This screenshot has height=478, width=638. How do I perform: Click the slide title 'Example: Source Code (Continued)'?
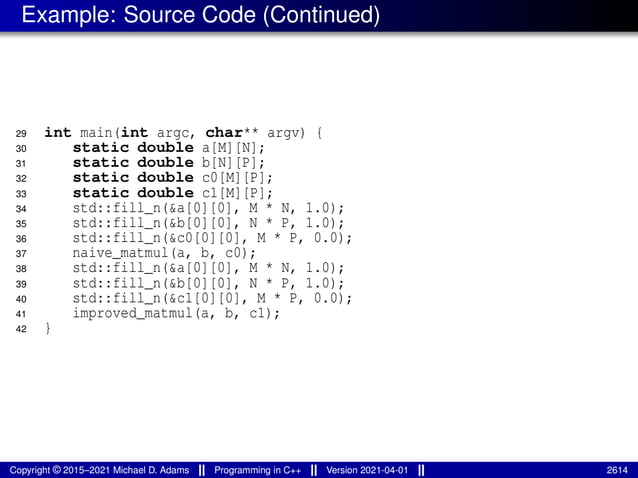tap(201, 15)
